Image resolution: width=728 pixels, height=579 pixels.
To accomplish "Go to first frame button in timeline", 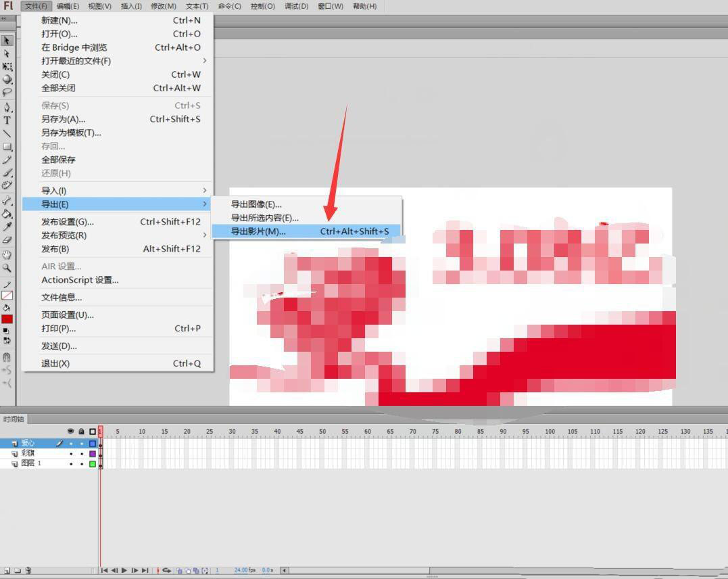I will [104, 570].
